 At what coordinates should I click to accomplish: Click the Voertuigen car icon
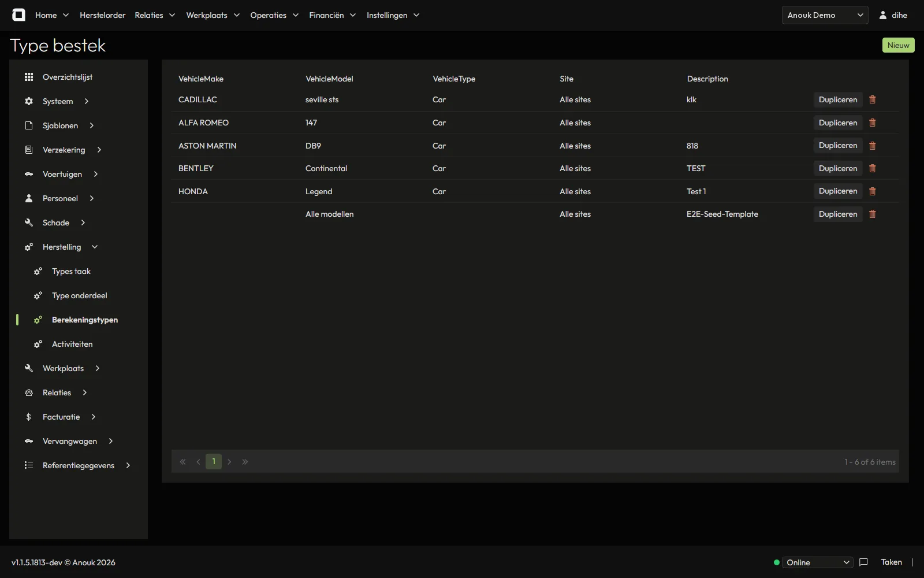(29, 174)
